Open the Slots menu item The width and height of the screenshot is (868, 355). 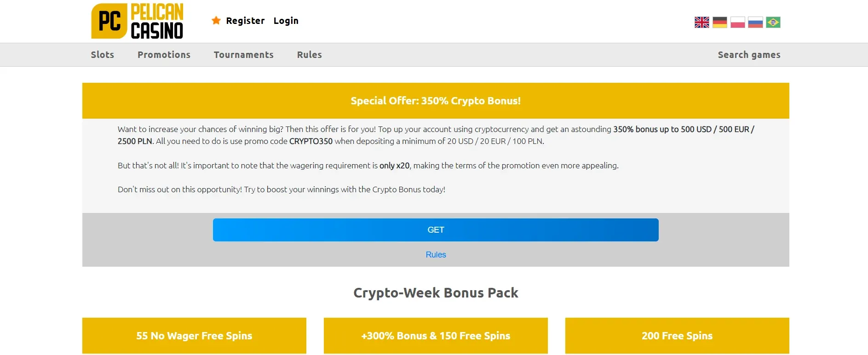pos(102,55)
